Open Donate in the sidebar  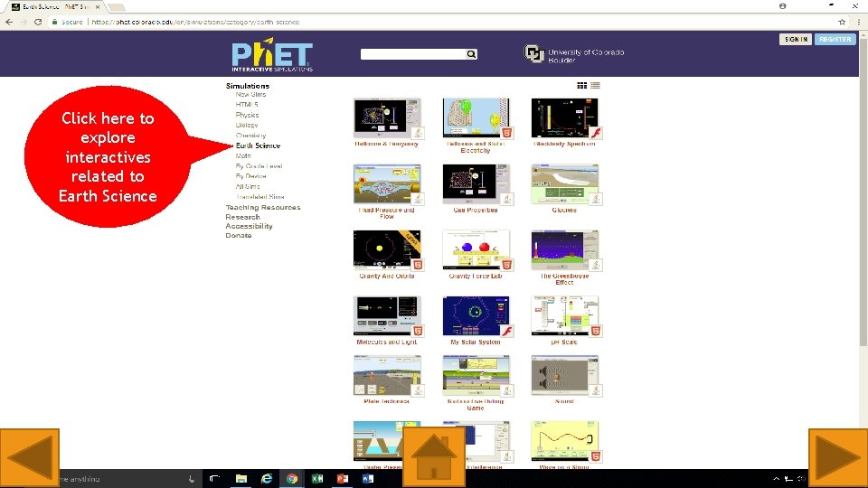coord(238,236)
